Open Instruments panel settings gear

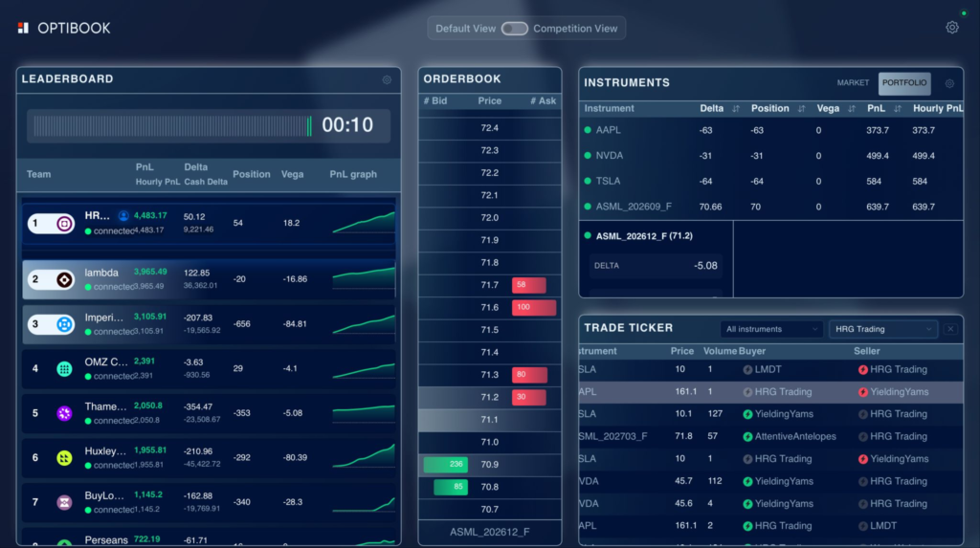949,83
